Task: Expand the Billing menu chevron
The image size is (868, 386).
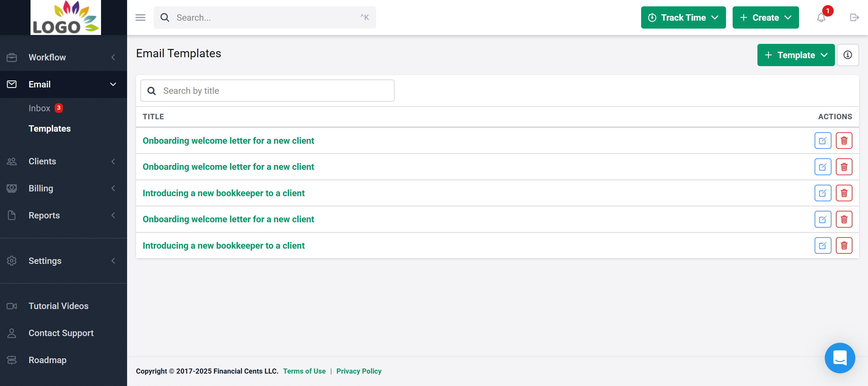Action: 113,189
